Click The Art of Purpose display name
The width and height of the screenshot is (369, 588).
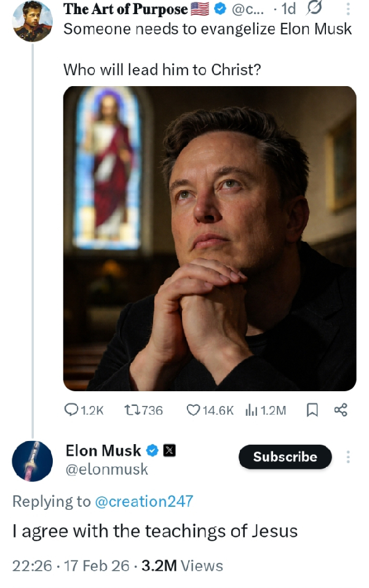pos(125,9)
